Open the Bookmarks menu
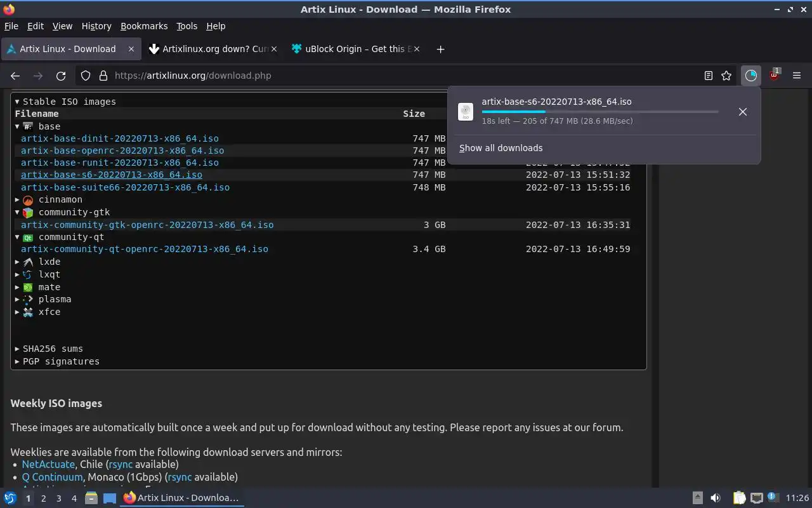Image resolution: width=812 pixels, height=508 pixels. 144,26
